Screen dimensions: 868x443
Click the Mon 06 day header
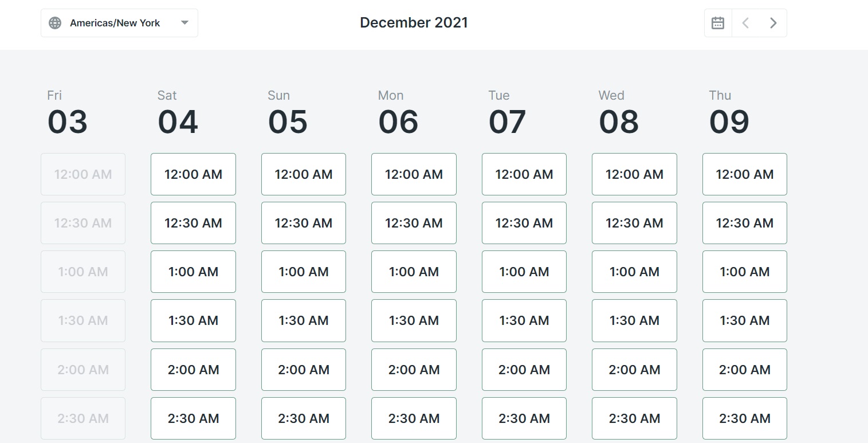[398, 112]
